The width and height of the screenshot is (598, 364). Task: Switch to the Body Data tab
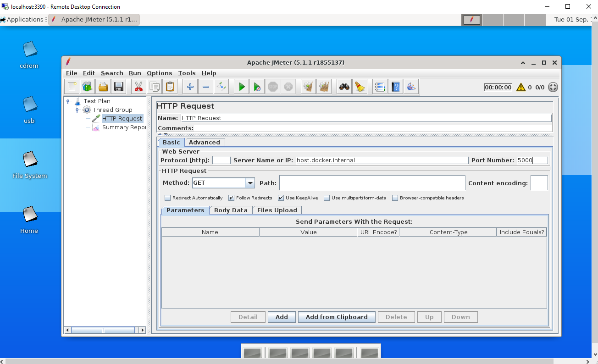(x=231, y=210)
